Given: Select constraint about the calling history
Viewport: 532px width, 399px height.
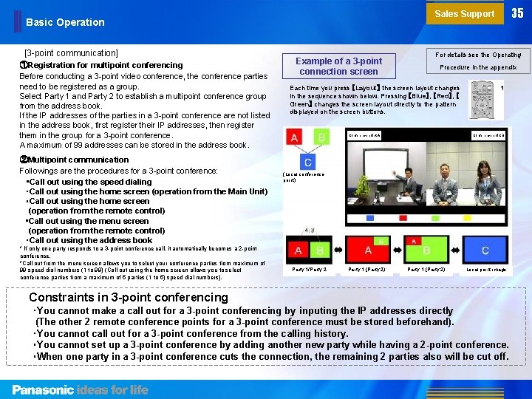Looking at the screenshot, I should point(191,333).
